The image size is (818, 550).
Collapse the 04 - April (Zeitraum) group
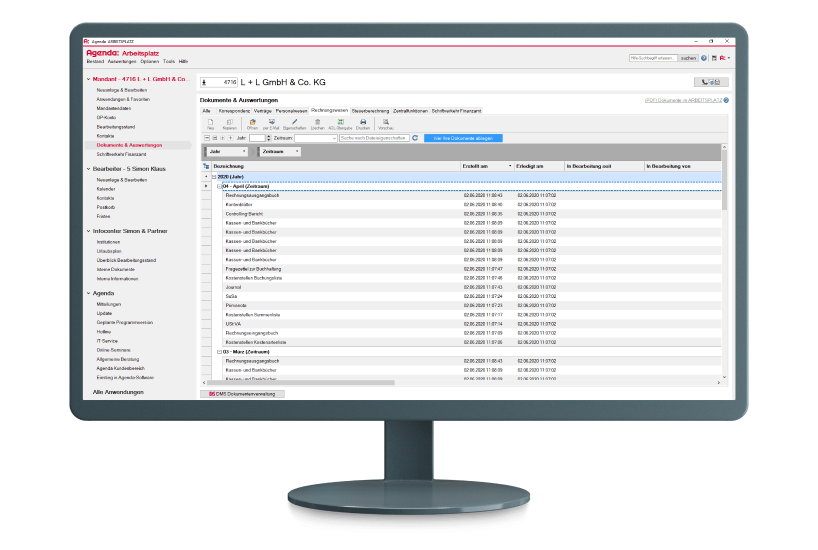(x=219, y=186)
